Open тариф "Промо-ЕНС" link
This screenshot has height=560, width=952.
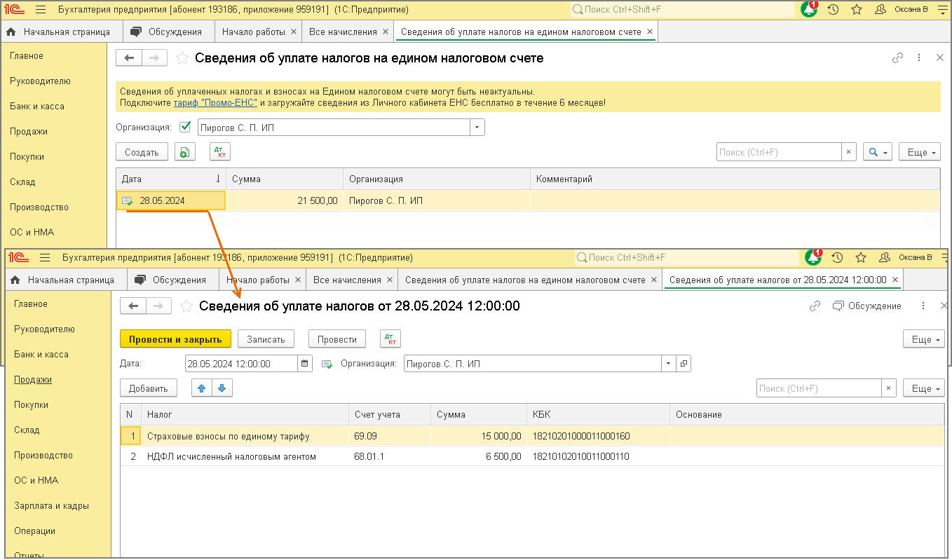pyautogui.click(x=216, y=102)
